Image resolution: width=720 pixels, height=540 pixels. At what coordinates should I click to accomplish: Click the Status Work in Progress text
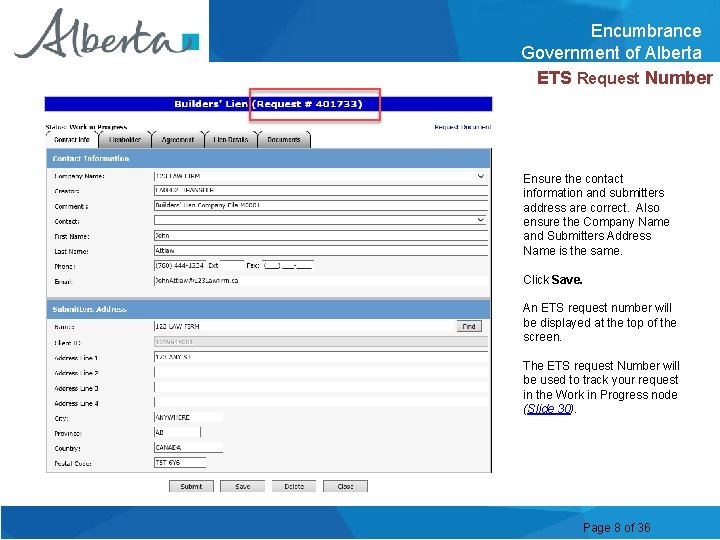pyautogui.click(x=86, y=127)
